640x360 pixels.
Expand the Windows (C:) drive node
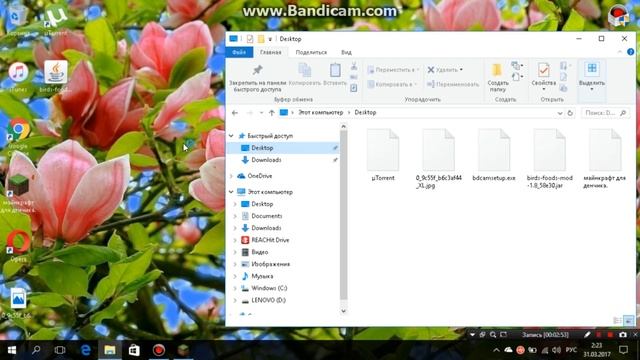coord(236,289)
